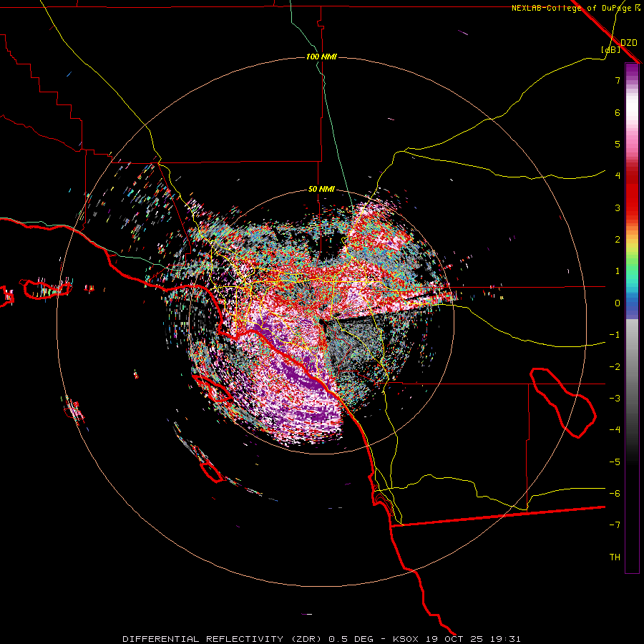
Task: Click the '5' value on color scale
Action: pos(618,144)
